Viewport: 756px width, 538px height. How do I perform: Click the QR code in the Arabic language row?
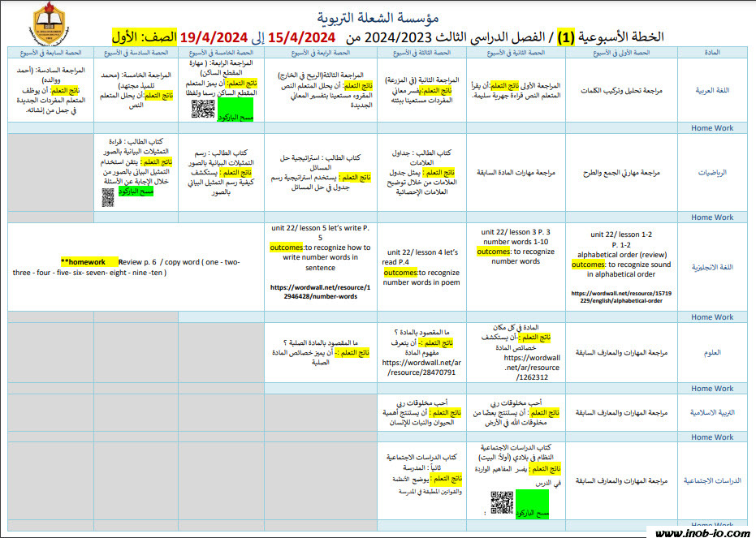pyautogui.click(x=203, y=110)
